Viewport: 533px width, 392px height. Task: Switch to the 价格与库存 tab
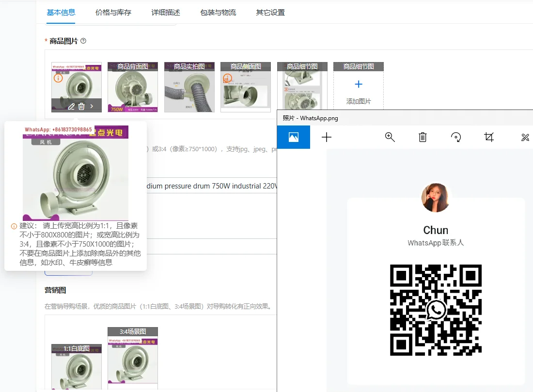tap(113, 13)
